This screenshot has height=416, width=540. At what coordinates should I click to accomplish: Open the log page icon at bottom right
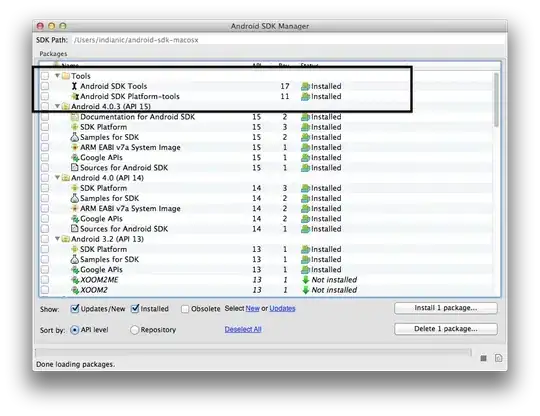coord(498,358)
